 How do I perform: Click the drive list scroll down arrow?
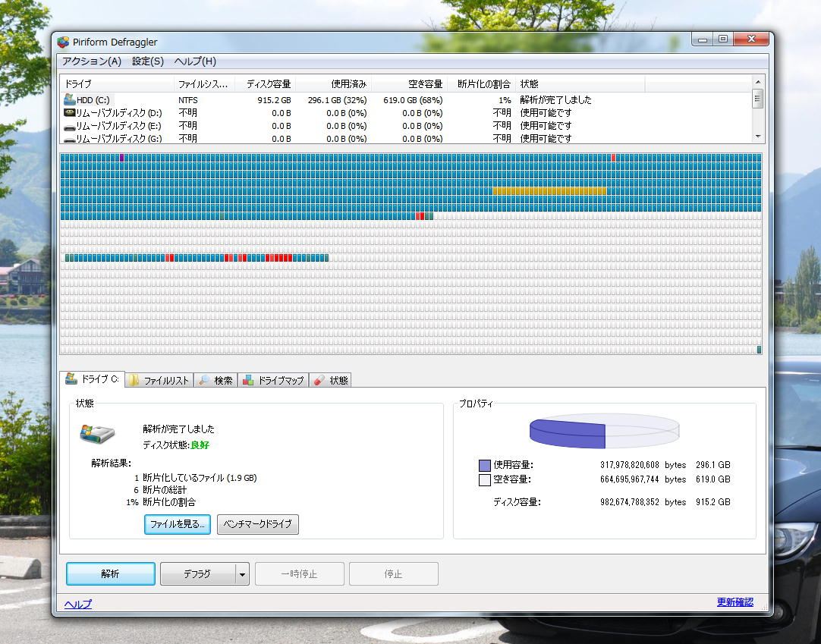758,137
